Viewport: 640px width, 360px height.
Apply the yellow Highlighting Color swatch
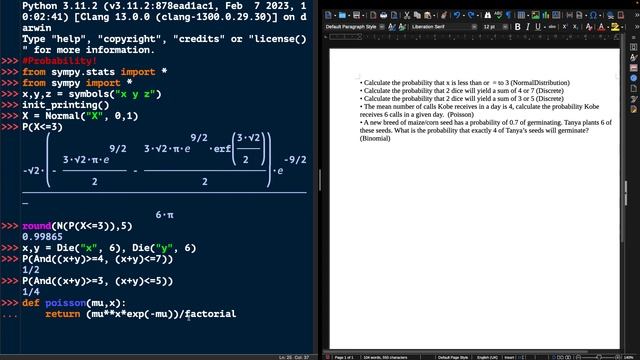[615, 27]
